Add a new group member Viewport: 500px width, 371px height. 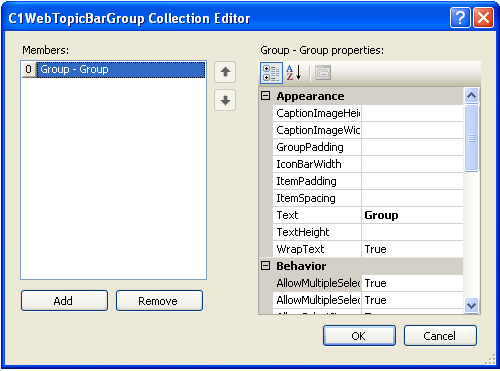(x=64, y=301)
